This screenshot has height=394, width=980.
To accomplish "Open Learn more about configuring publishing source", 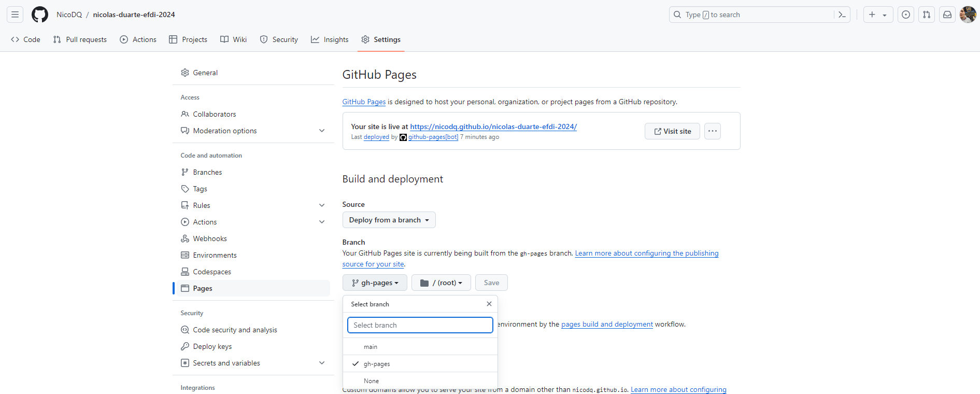I will [647, 253].
